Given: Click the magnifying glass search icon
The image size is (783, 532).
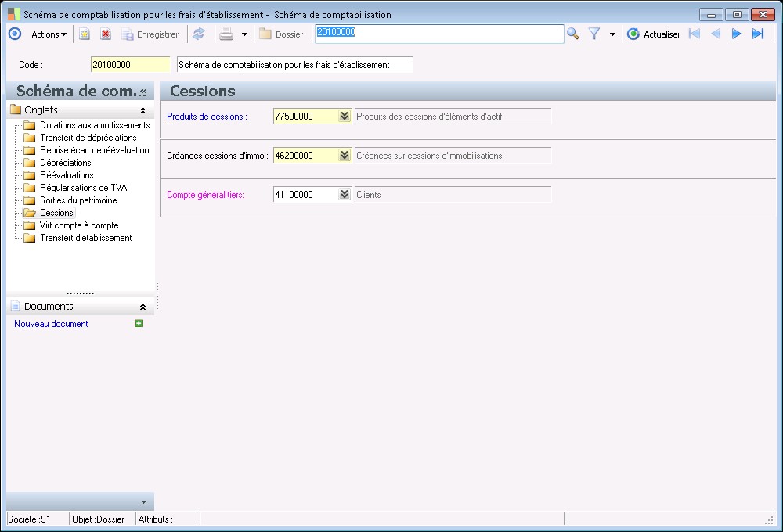Looking at the screenshot, I should (573, 34).
